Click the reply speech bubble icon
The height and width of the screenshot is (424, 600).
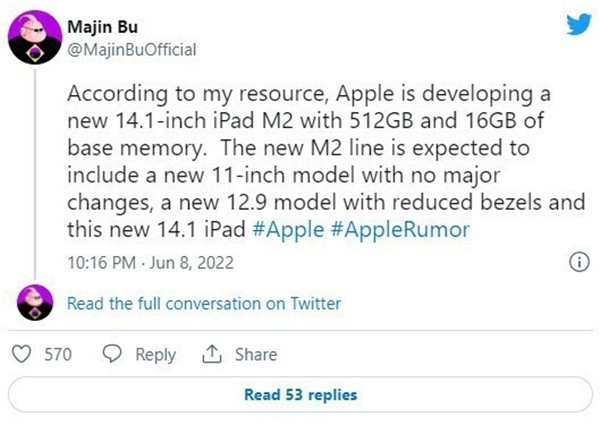click(x=113, y=354)
